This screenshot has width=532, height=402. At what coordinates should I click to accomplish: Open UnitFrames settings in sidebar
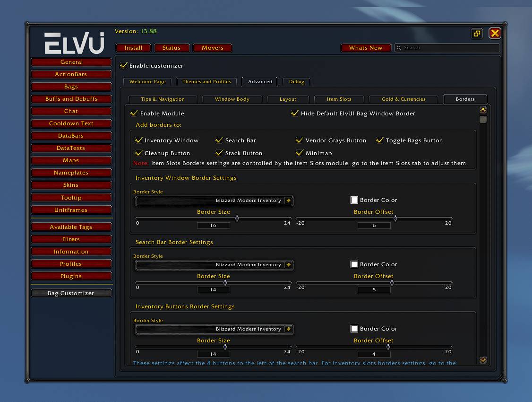71,210
